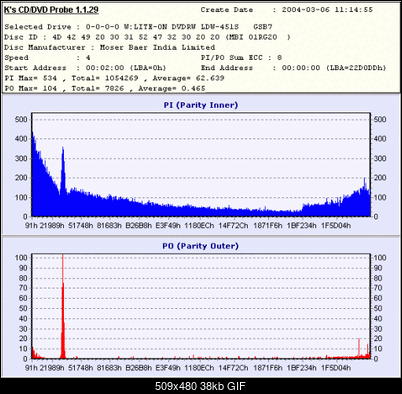Click the K's CD/DVD Probe 1.1.29 title
The width and height of the screenshot is (402, 394).
coord(51,10)
